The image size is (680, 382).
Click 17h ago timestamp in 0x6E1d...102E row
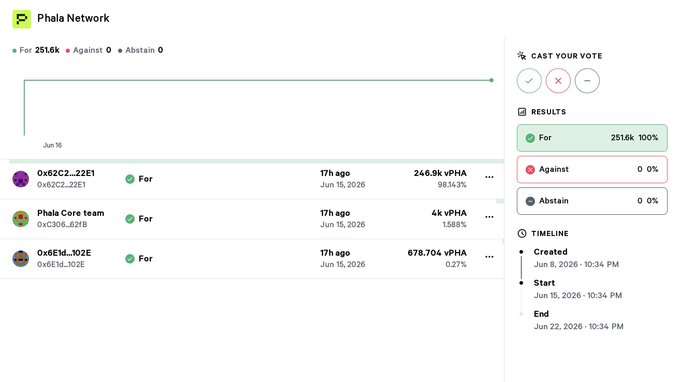(x=335, y=253)
